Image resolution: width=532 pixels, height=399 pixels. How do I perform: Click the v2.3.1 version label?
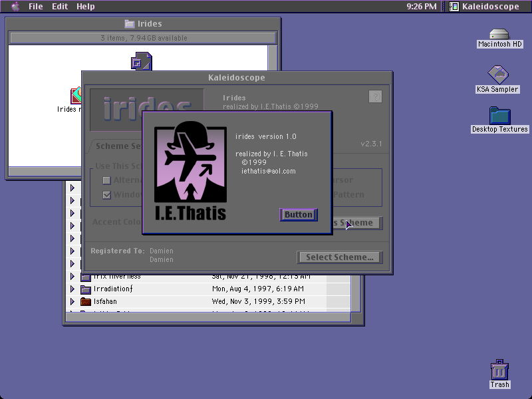pyautogui.click(x=371, y=144)
